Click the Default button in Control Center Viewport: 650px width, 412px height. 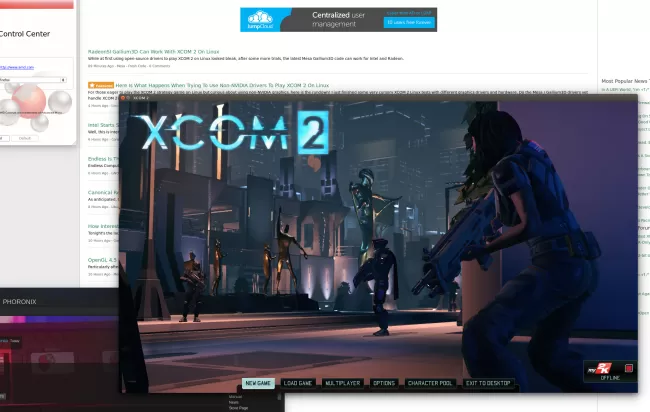[x=25, y=138]
